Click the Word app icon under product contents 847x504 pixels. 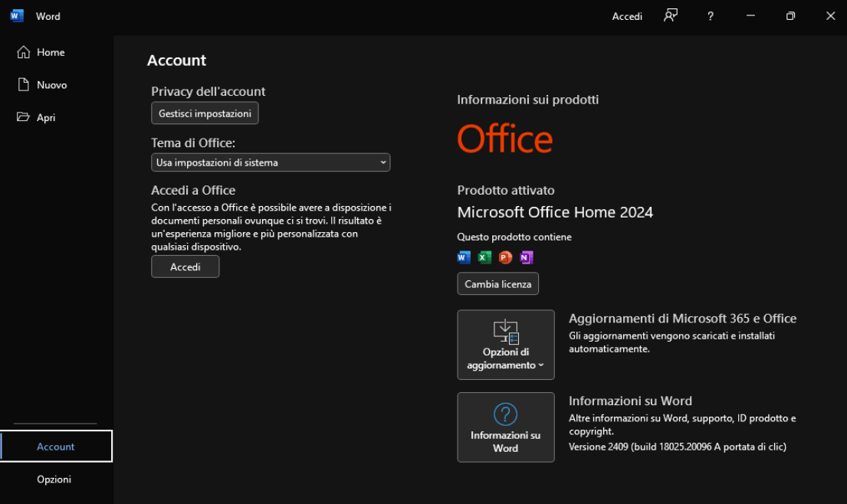(x=464, y=257)
